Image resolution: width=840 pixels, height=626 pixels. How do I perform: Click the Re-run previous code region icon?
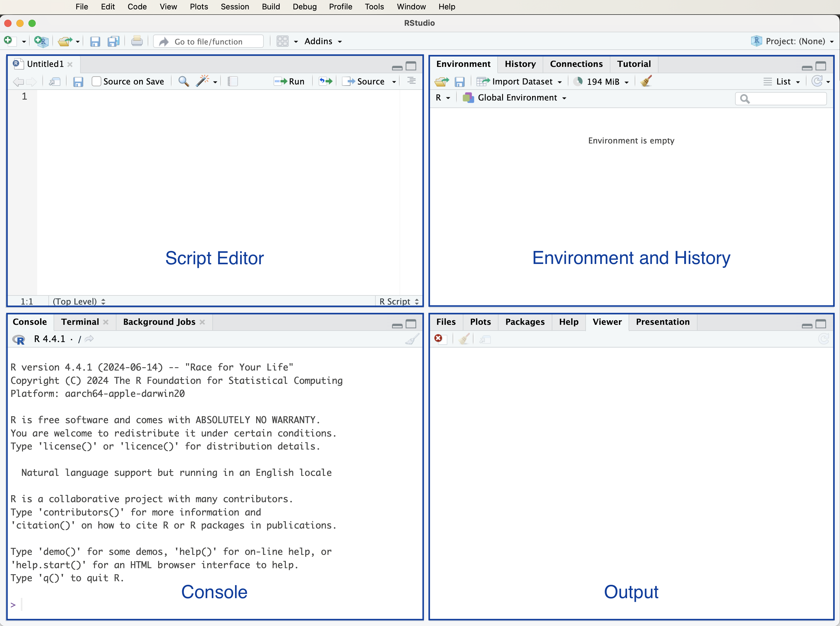(325, 81)
